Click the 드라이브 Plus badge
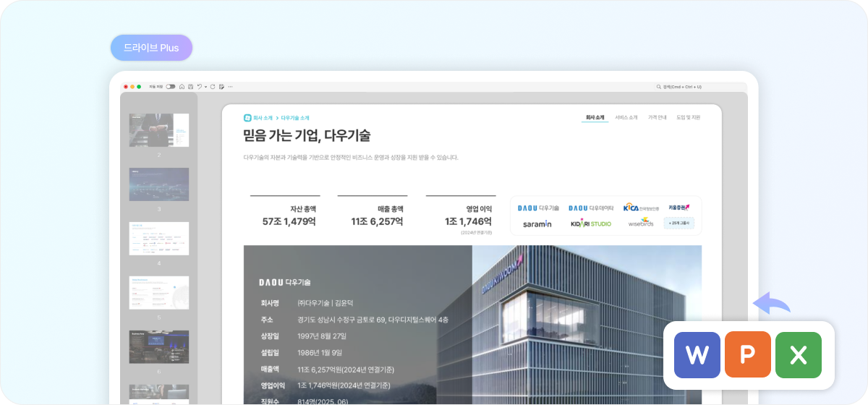The width and height of the screenshot is (868, 405). pyautogui.click(x=151, y=48)
